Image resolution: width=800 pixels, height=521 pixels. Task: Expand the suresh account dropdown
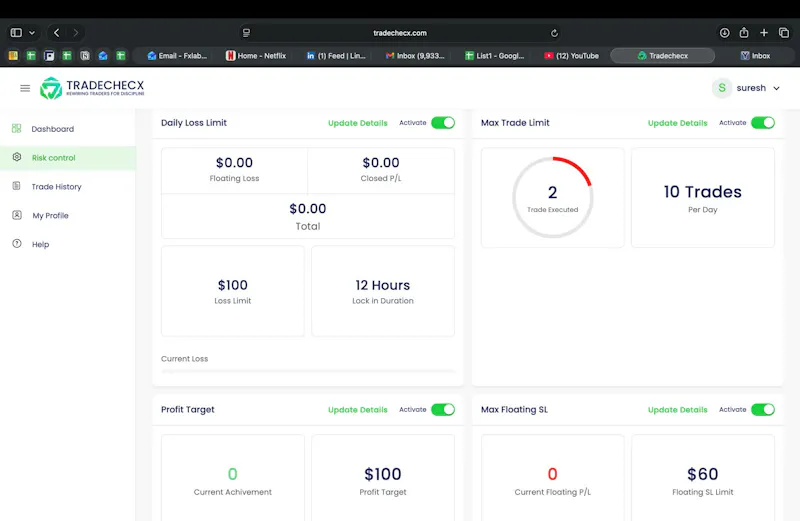point(777,88)
